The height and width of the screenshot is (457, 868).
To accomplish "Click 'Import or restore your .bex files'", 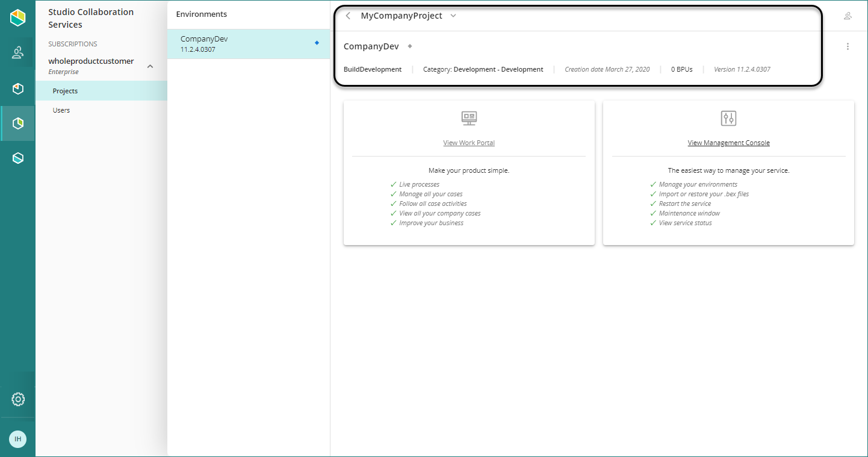I will (x=704, y=194).
